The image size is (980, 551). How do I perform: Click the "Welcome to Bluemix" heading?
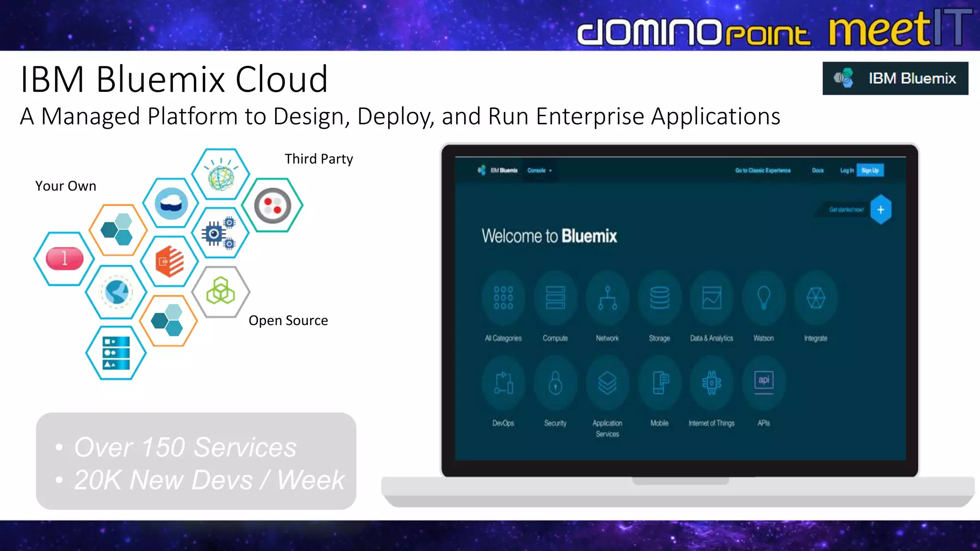pyautogui.click(x=549, y=236)
